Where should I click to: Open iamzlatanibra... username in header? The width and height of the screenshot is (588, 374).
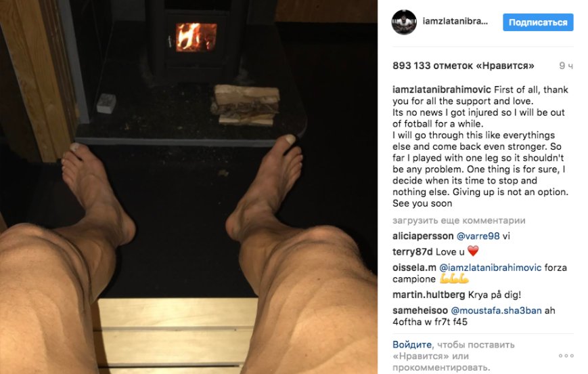click(x=455, y=22)
